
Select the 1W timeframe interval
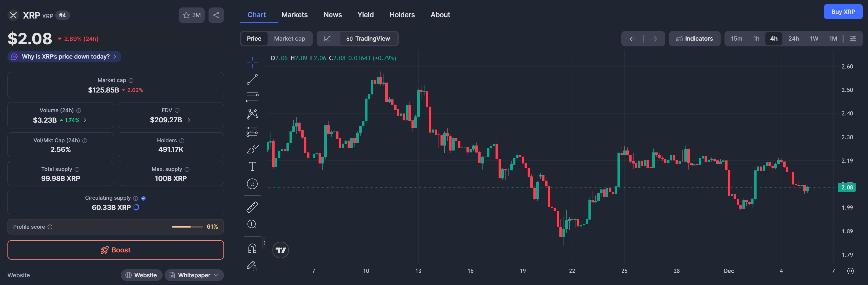click(x=814, y=39)
